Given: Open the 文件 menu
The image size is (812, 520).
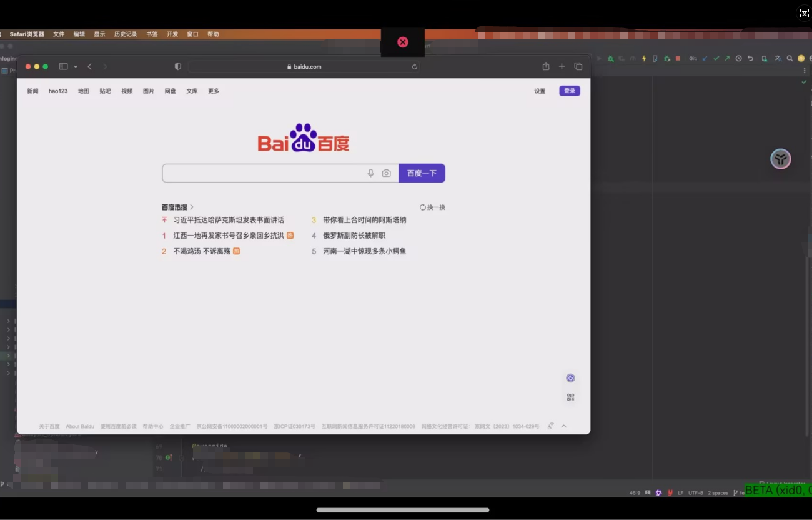Looking at the screenshot, I should (x=59, y=34).
